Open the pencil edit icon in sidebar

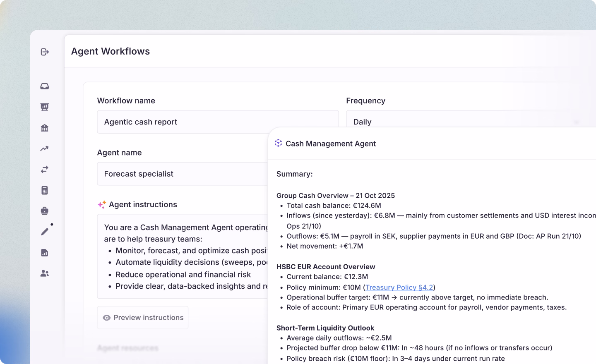click(45, 232)
